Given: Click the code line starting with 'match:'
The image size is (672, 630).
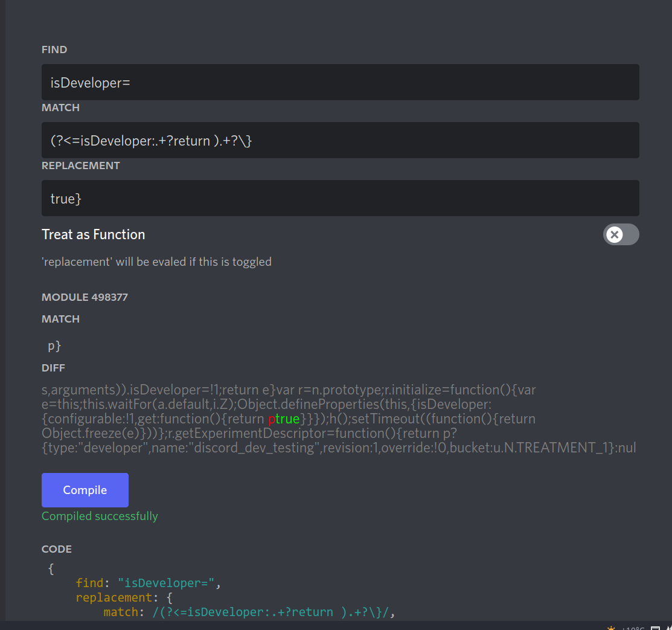Looking at the screenshot, I should (249, 612).
